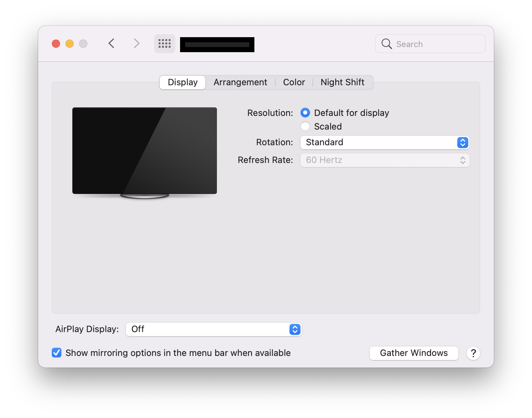Open help with the question mark button
The height and width of the screenshot is (418, 532).
[473, 353]
